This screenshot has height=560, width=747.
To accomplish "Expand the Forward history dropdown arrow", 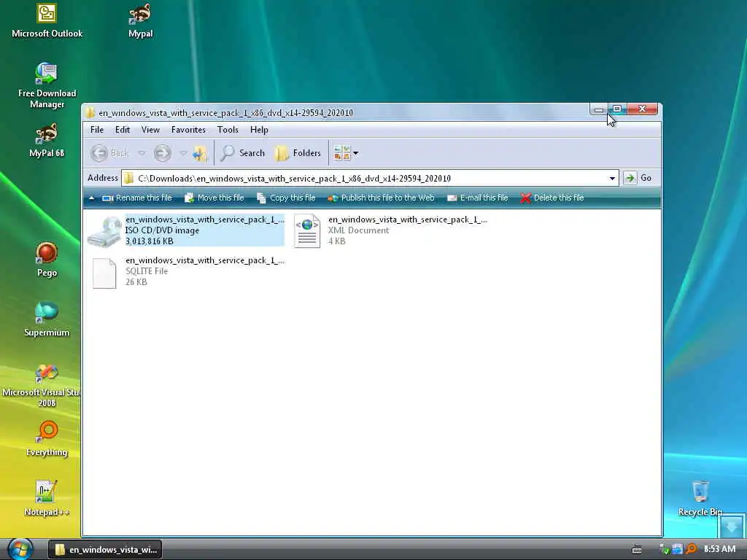I will [x=183, y=153].
